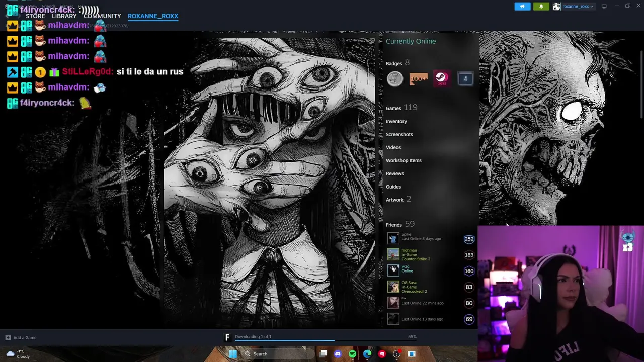The image size is (644, 362).
Task: Open the Friends 59 list
Action: click(x=400, y=224)
